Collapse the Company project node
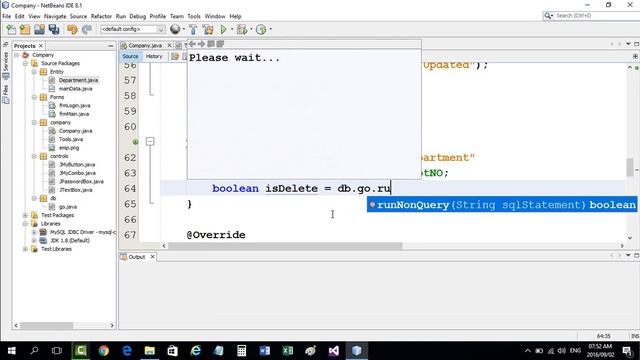Viewport: 640px width, 360px height. tap(16, 55)
